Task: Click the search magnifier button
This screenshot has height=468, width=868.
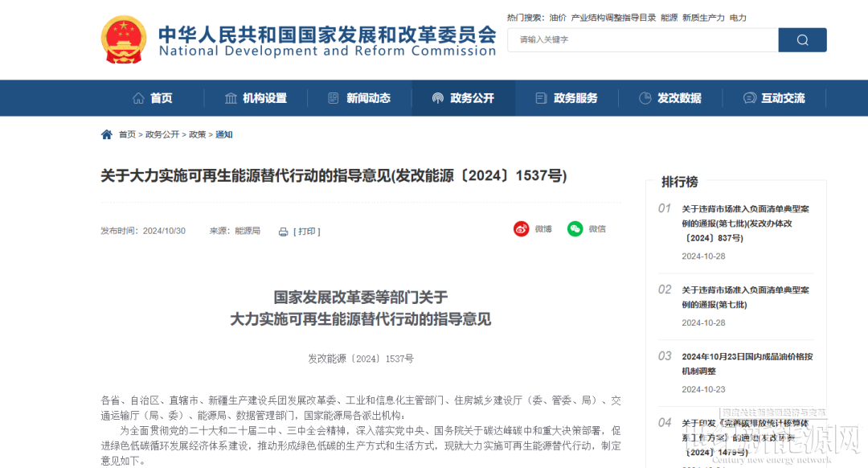Action: coord(802,40)
